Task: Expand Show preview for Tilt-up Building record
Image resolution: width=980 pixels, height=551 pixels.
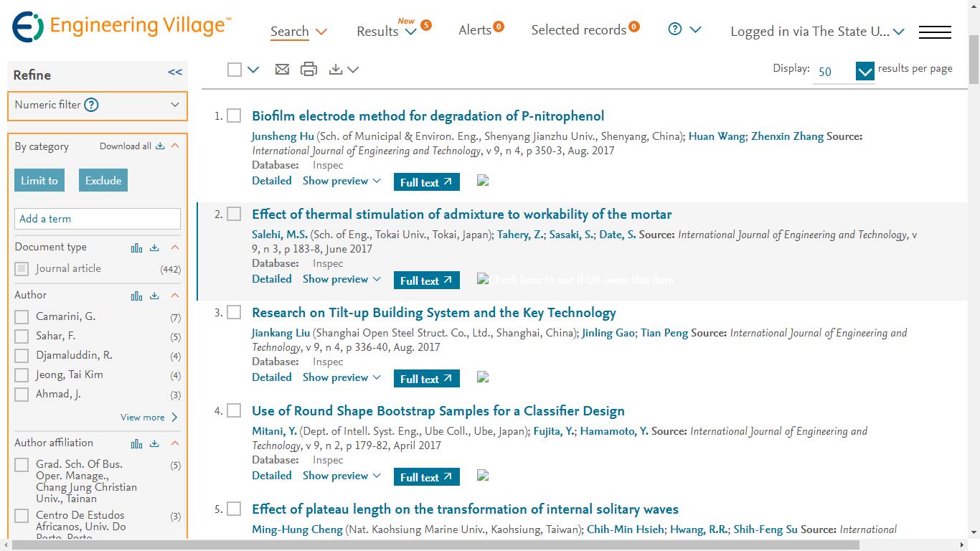Action: 341,377
